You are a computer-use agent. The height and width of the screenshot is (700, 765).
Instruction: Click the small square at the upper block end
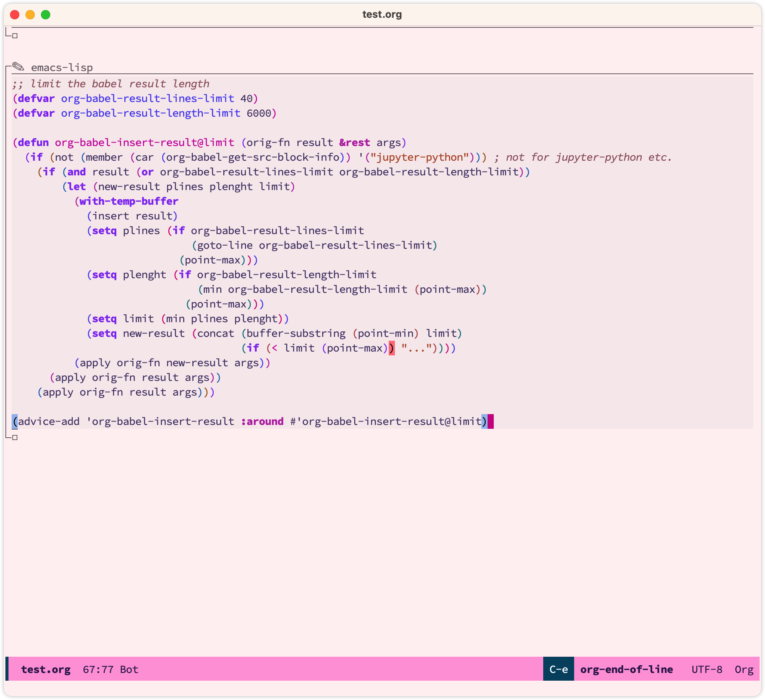coord(15,36)
